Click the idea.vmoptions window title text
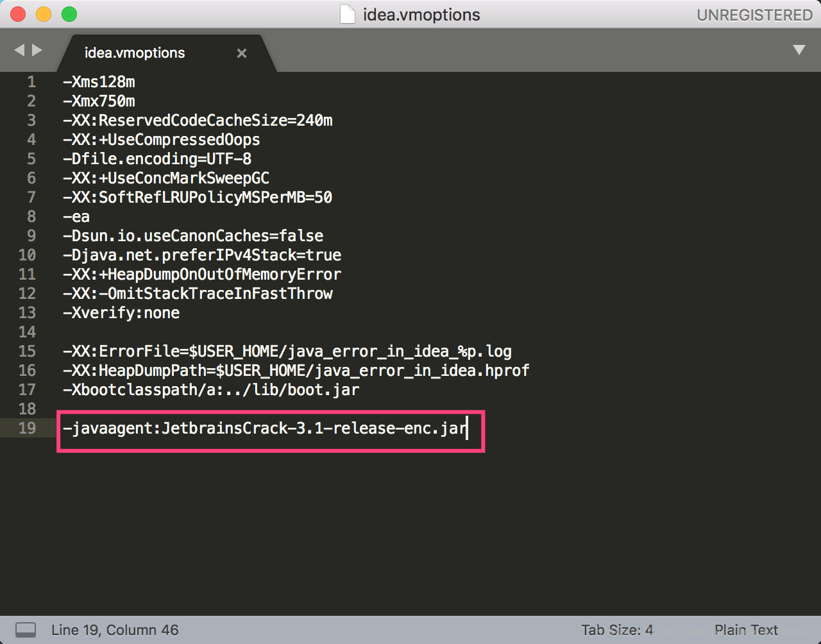821x644 pixels. tap(421, 15)
